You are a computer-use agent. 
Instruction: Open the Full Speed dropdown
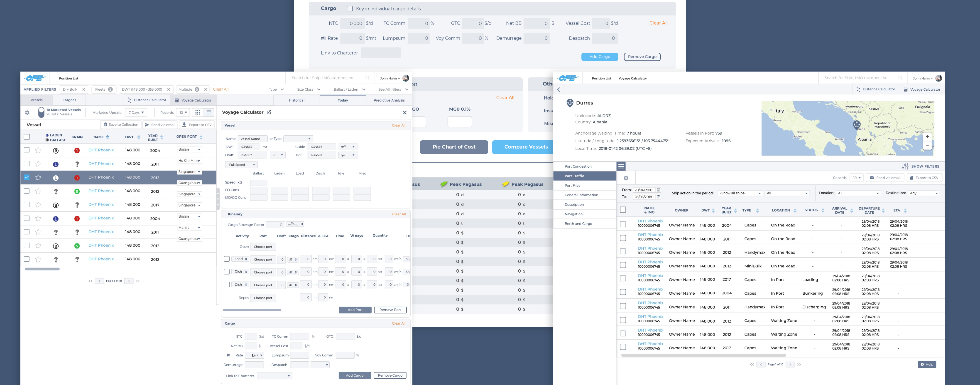tap(242, 165)
